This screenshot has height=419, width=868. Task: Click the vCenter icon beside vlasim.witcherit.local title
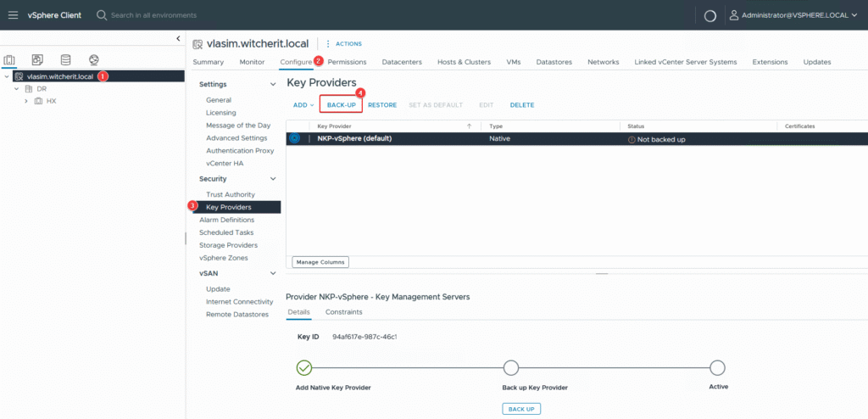click(197, 44)
